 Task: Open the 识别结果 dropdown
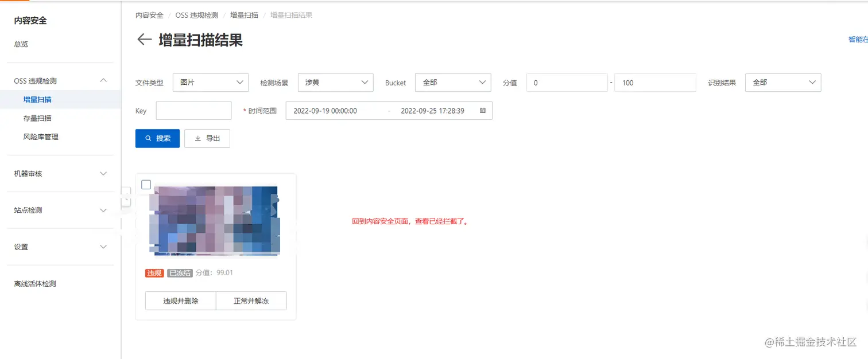tap(783, 82)
